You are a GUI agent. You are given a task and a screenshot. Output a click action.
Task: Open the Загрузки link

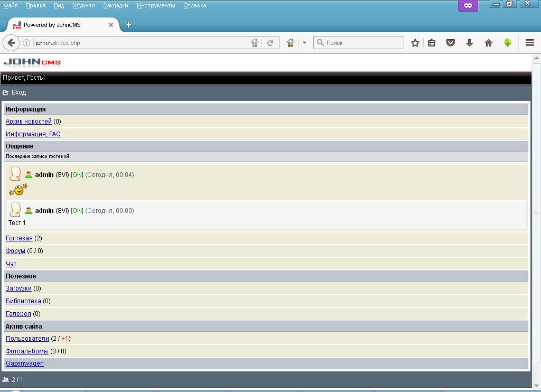click(x=18, y=288)
